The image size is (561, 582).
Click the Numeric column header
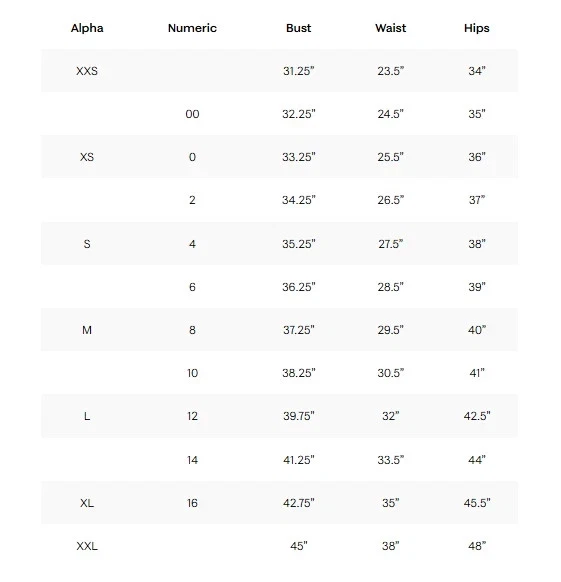click(192, 28)
